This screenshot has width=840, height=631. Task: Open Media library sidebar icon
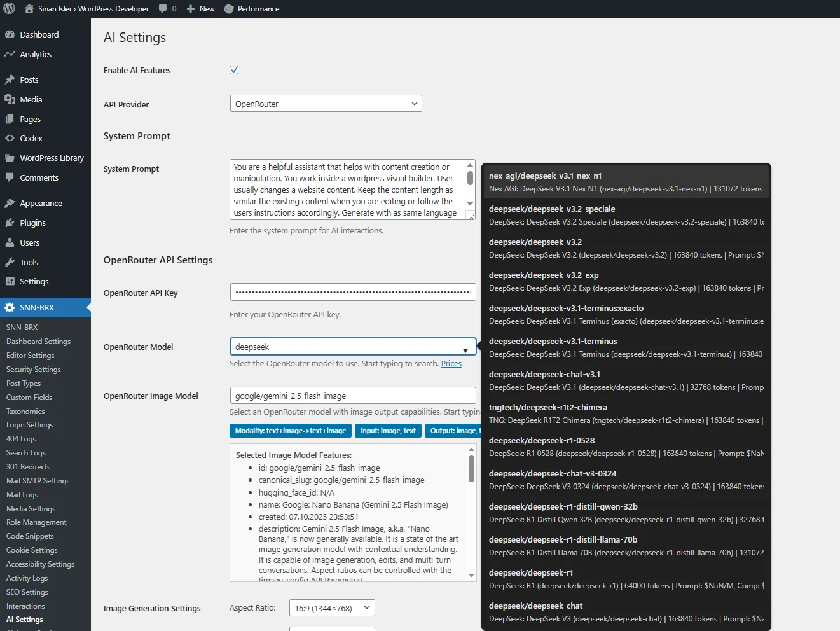(10, 99)
